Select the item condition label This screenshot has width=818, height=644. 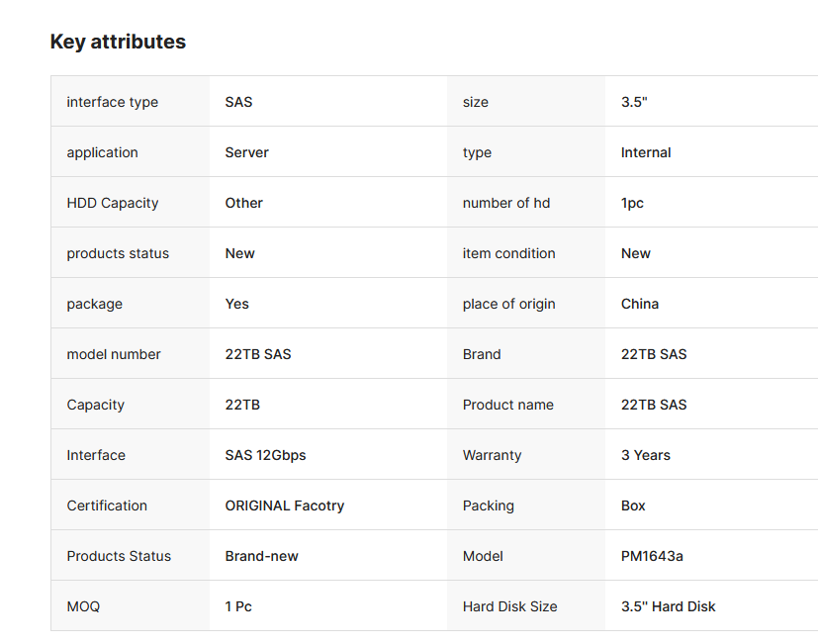point(508,253)
